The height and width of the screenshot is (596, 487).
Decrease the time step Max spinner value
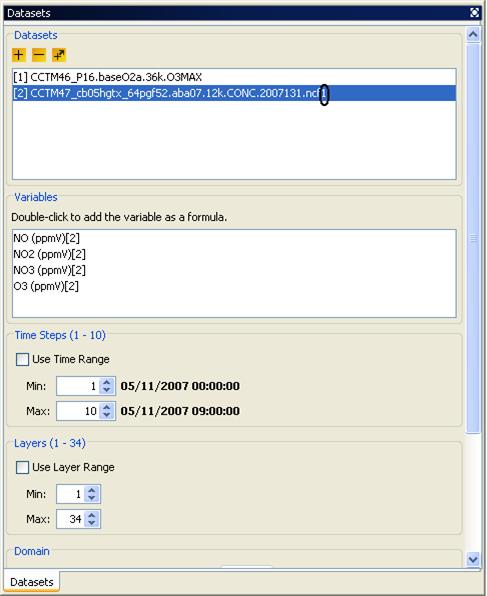click(x=107, y=415)
